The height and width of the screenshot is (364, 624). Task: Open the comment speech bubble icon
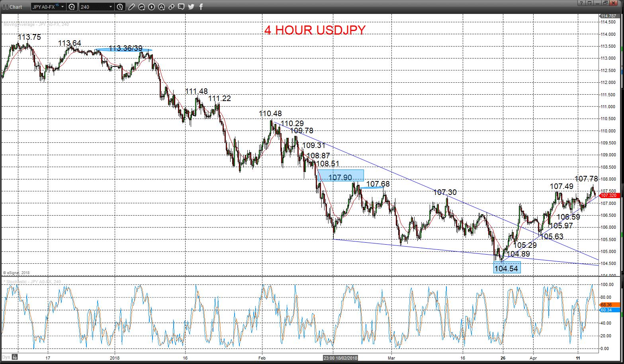(181, 7)
